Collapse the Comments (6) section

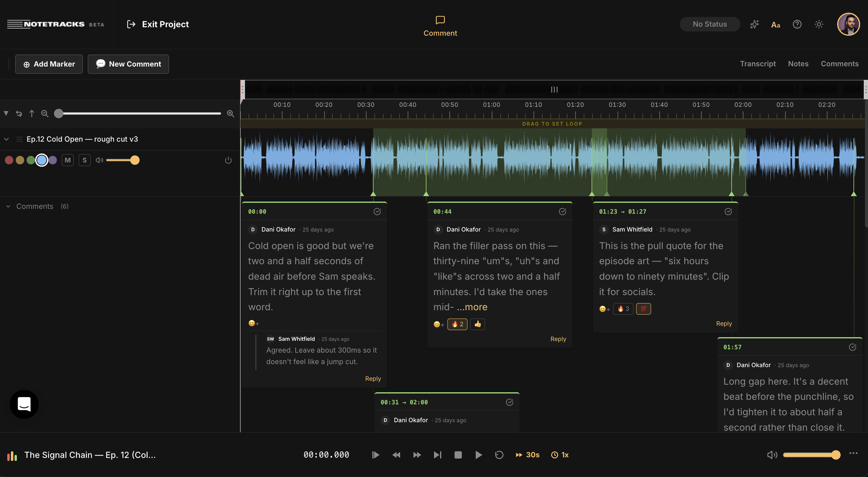(8, 206)
